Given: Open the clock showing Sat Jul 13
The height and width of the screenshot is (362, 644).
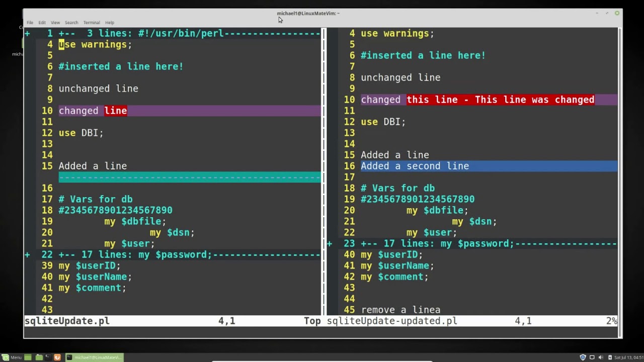Looking at the screenshot, I should click(x=628, y=357).
